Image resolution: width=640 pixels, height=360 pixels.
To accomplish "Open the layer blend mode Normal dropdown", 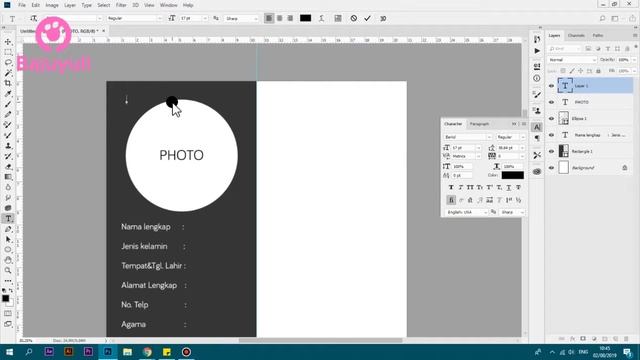I will pyautogui.click(x=572, y=60).
